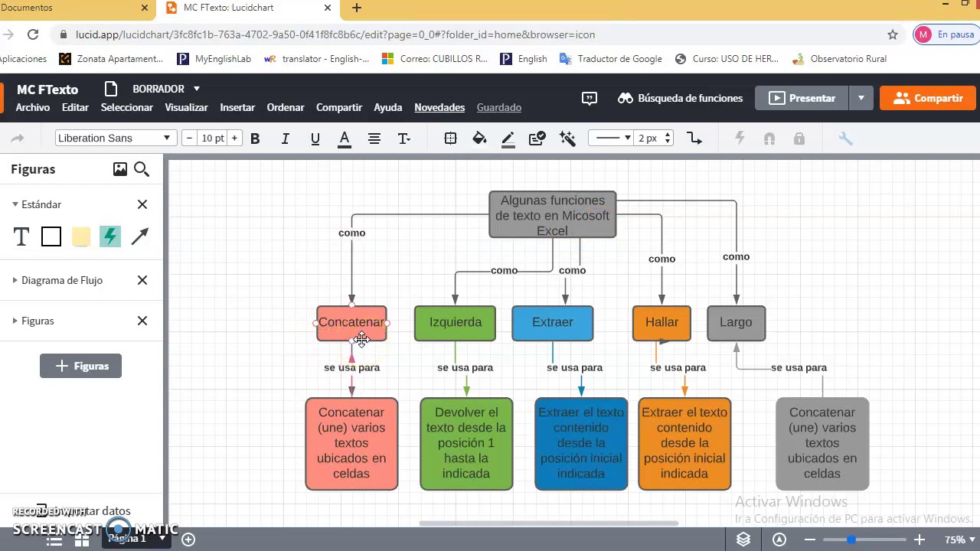This screenshot has height=551, width=980.
Task: Increase font size with plus button
Action: click(x=234, y=138)
